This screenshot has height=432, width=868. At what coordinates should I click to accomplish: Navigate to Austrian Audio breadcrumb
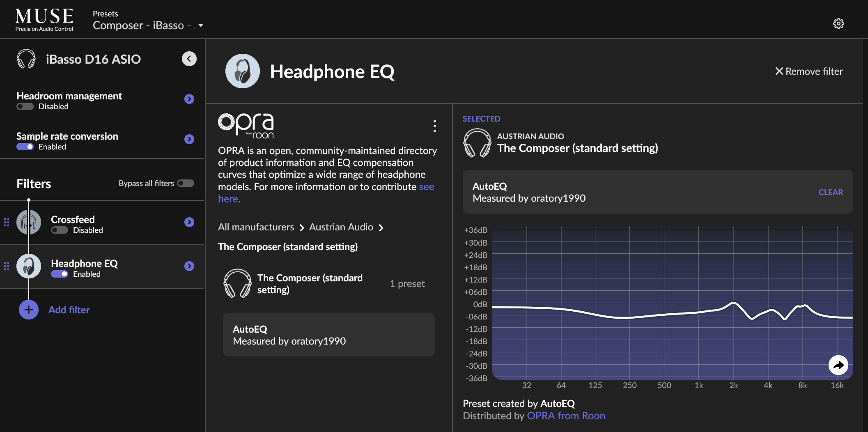(x=341, y=227)
